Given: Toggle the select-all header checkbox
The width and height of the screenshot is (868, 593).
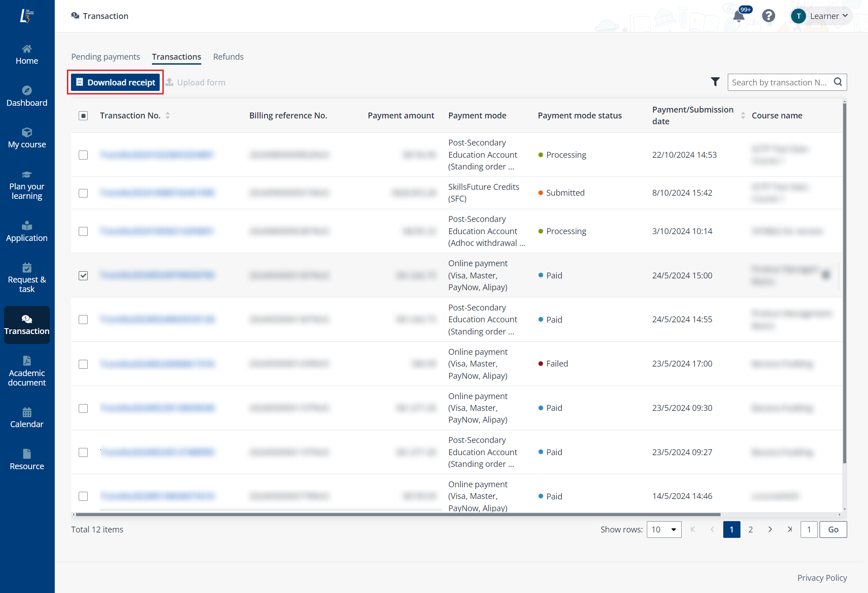Looking at the screenshot, I should coord(83,116).
